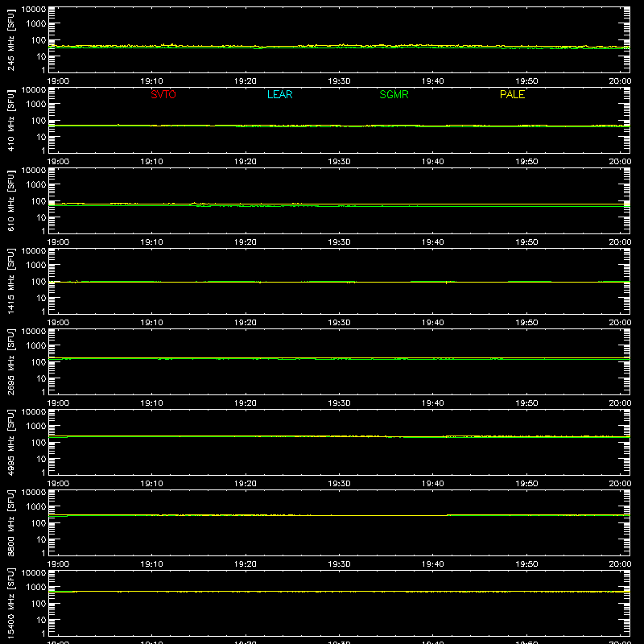
Task: Click the red SVTO station label
Action: pyautogui.click(x=163, y=94)
